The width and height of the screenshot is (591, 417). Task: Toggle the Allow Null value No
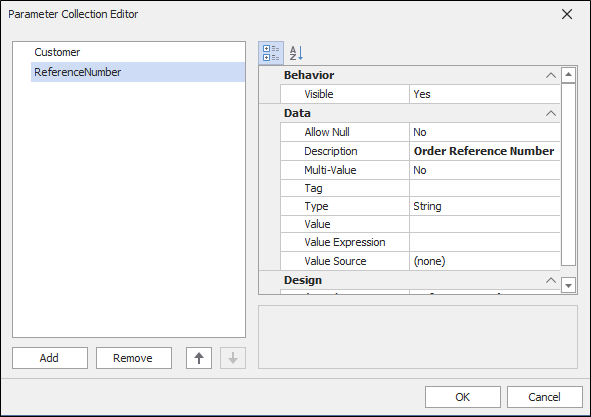pyautogui.click(x=485, y=132)
